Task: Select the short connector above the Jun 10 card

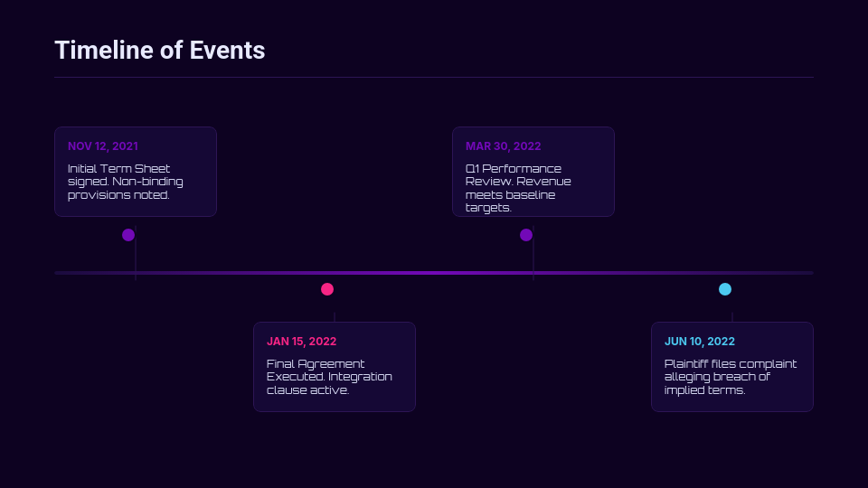Action: coord(732,316)
